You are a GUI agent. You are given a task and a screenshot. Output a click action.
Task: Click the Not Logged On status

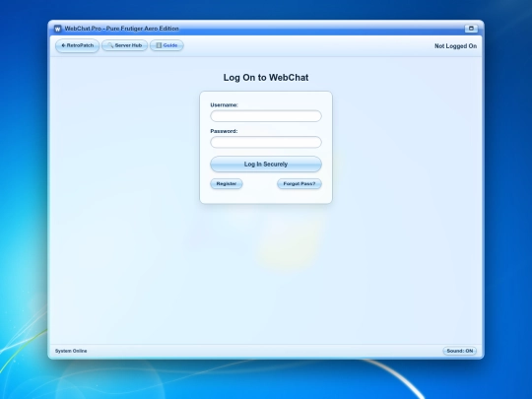coord(456,46)
